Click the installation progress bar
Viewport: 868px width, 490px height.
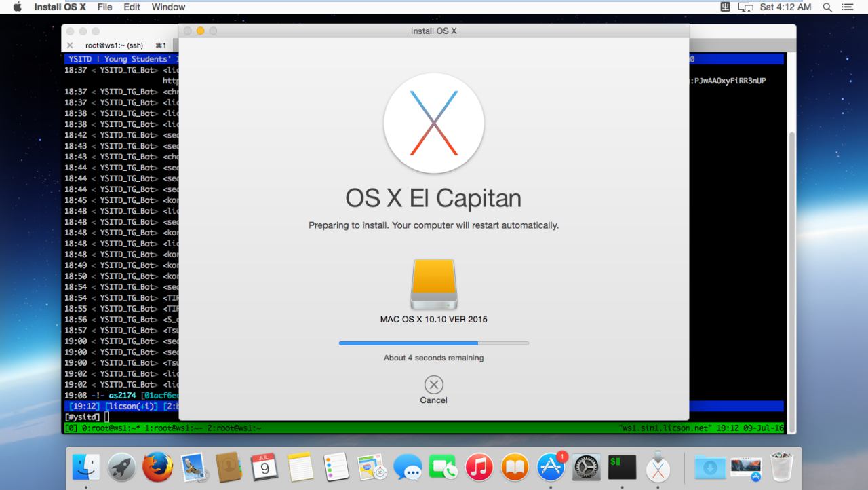433,343
